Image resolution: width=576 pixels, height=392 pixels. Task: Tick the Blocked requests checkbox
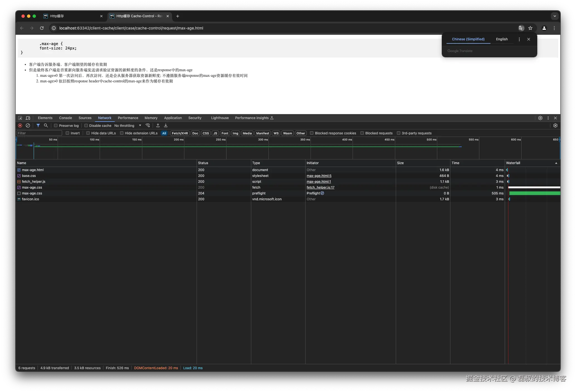[x=362, y=133]
